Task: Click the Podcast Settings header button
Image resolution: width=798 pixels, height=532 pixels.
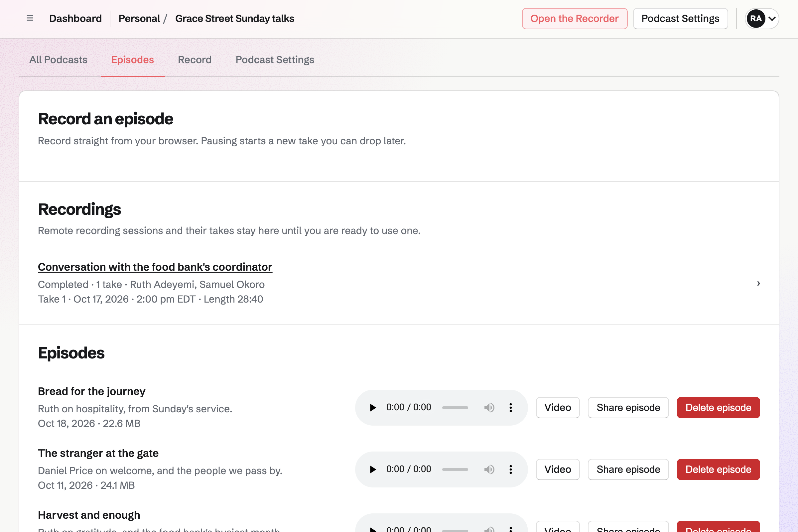Action: (680, 18)
